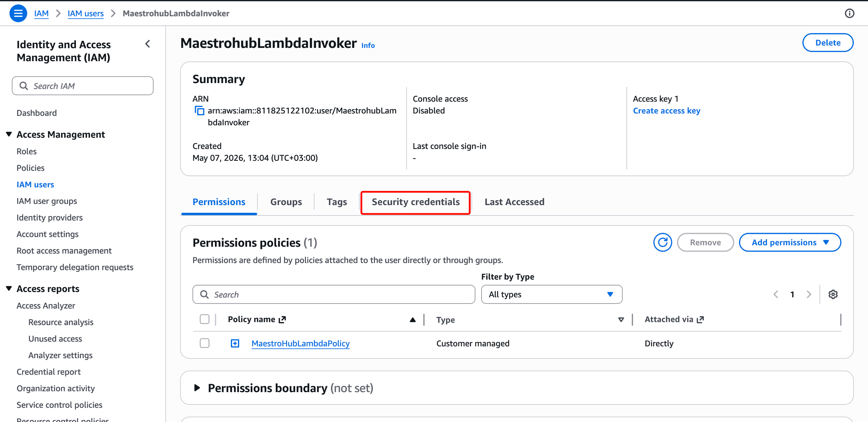The height and width of the screenshot is (422, 868).
Task: Expand the MaestroHubLambdaPolicy row plus icon
Action: click(x=235, y=343)
